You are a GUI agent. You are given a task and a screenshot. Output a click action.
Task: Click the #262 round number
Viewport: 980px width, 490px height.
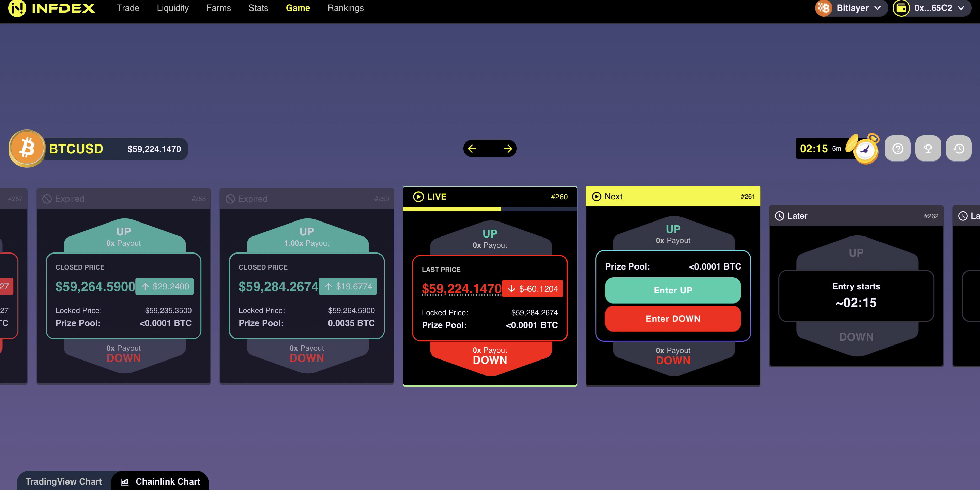click(931, 216)
